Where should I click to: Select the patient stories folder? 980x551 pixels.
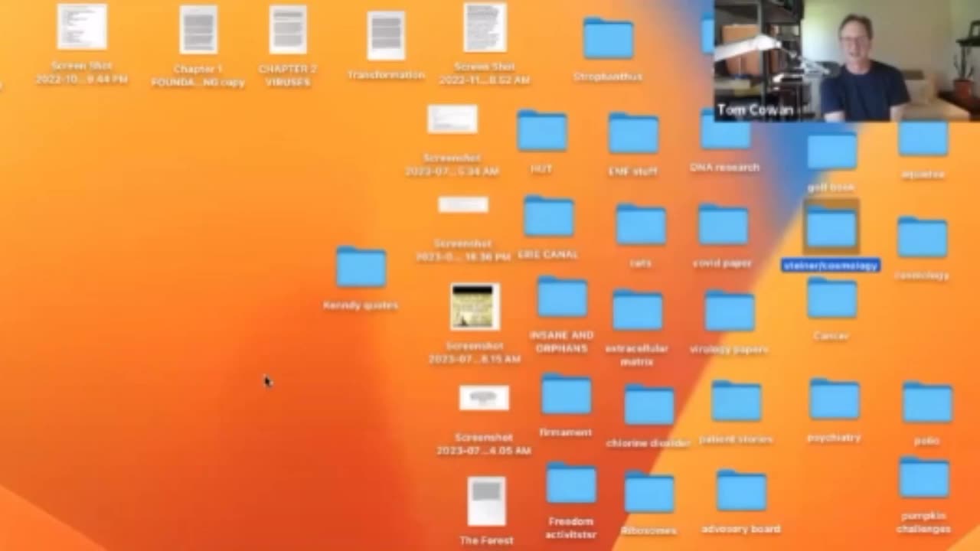pos(737,402)
